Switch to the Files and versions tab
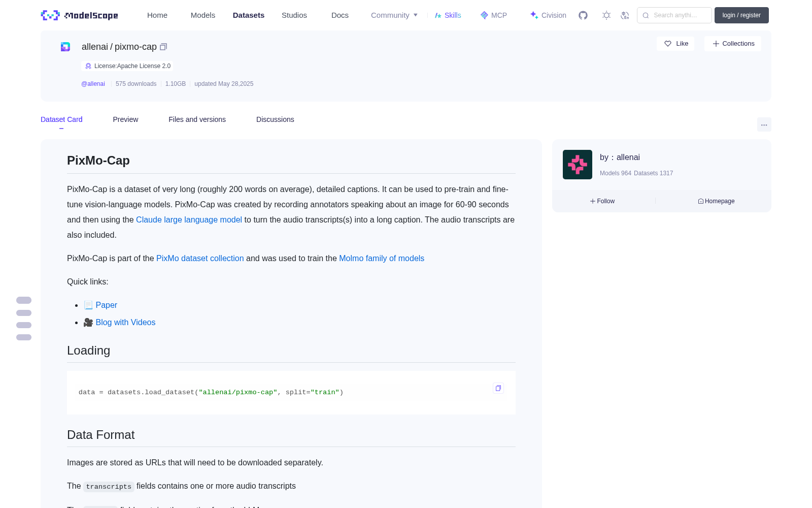Screen dimensions: 812x508 pyautogui.click(x=197, y=119)
